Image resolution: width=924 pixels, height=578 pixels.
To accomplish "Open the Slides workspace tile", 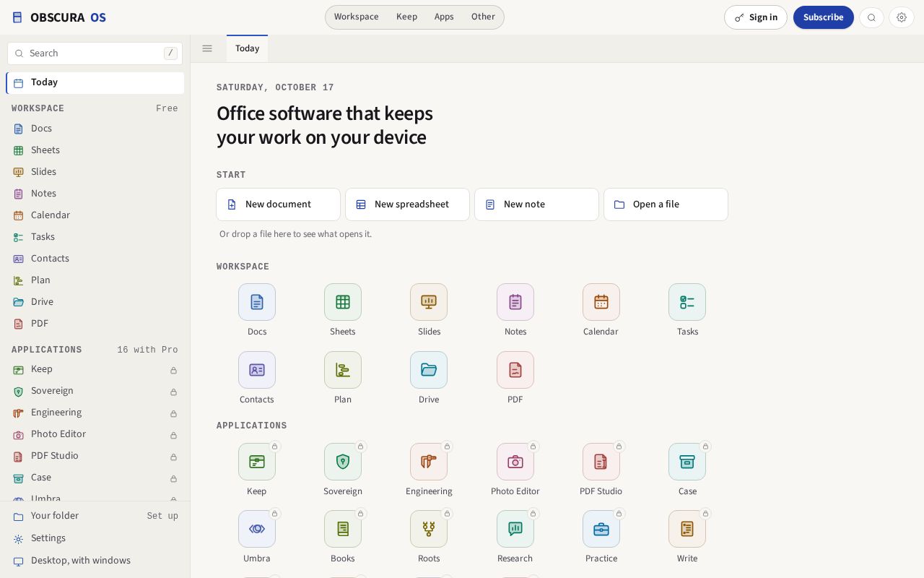I will pyautogui.click(x=429, y=302).
